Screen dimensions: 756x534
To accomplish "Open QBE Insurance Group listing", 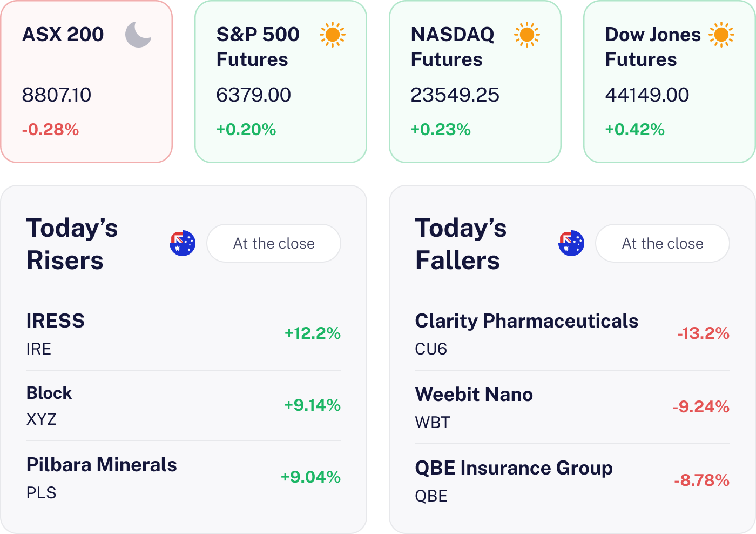I will (x=572, y=480).
